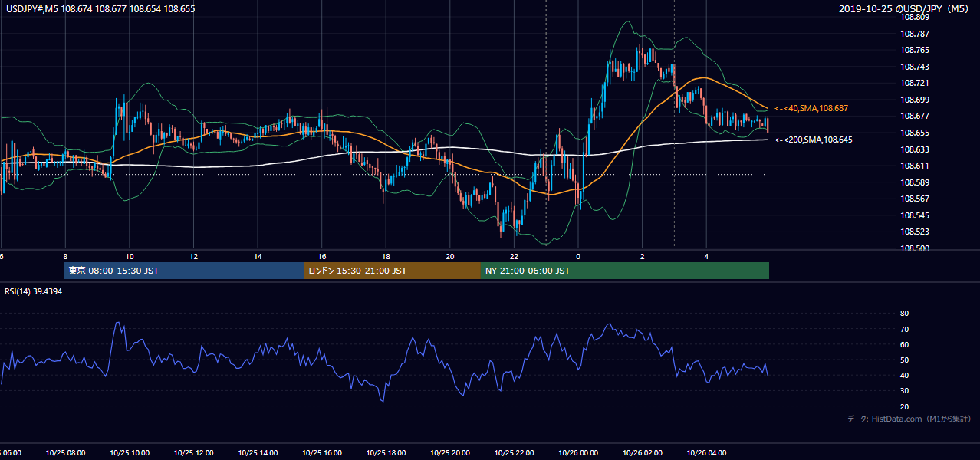Click price level 108.589 on the axis

click(x=914, y=182)
